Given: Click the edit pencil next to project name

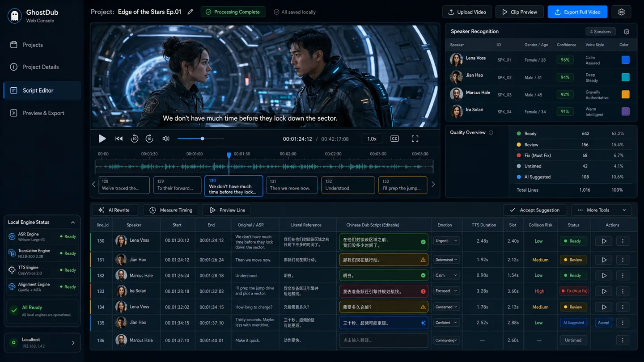Looking at the screenshot, I should [191, 12].
